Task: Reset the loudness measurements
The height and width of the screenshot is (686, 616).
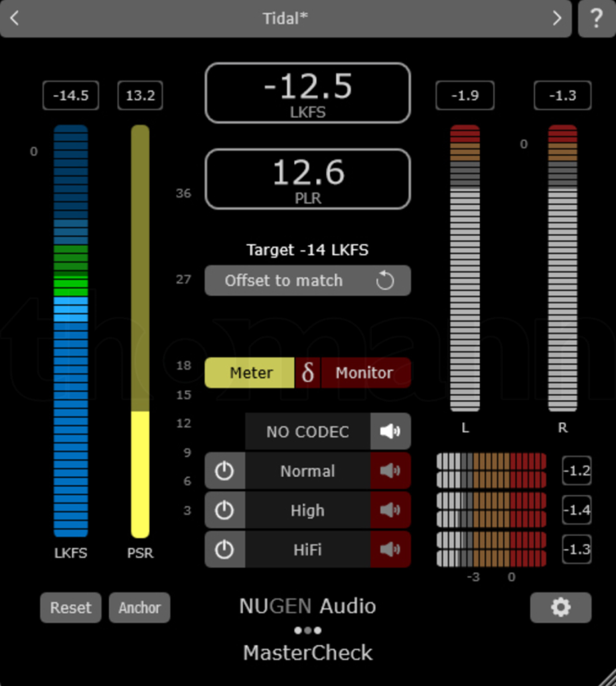Action: coord(70,608)
